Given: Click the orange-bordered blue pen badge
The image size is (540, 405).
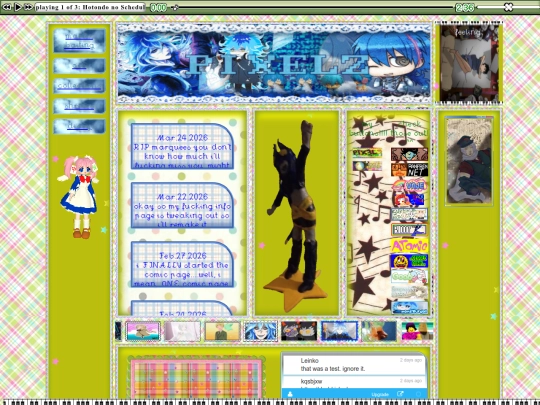Looking at the screenshot, I should [409, 230].
